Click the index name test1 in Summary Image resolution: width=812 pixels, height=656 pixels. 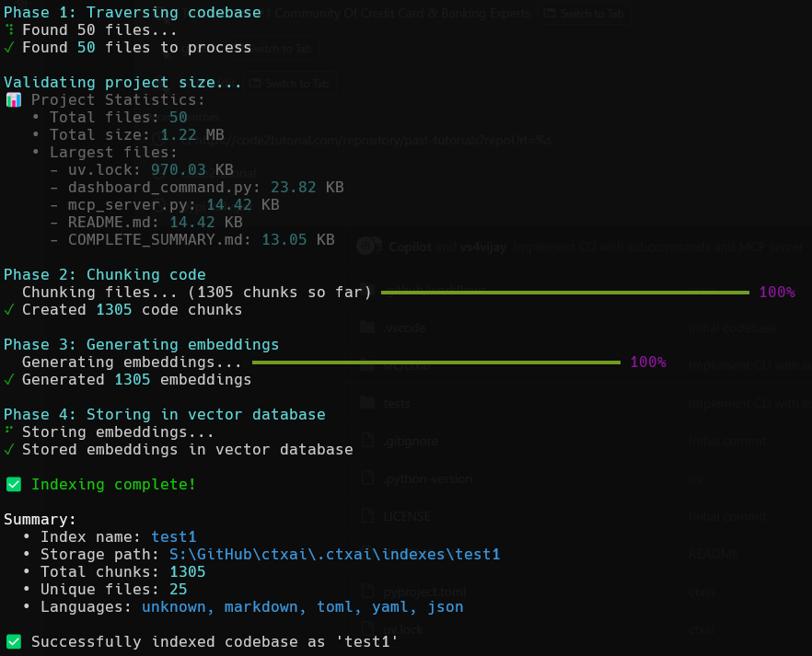173,537
